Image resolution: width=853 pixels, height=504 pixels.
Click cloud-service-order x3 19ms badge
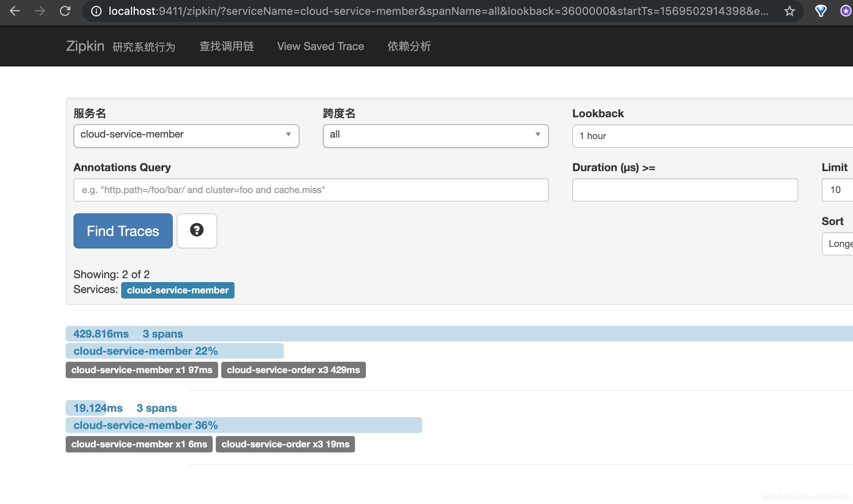point(285,444)
